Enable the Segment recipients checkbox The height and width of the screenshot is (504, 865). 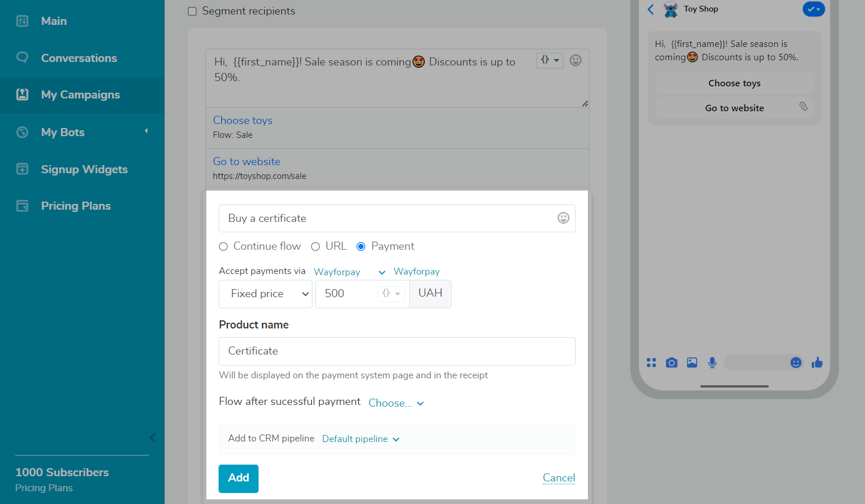(192, 12)
